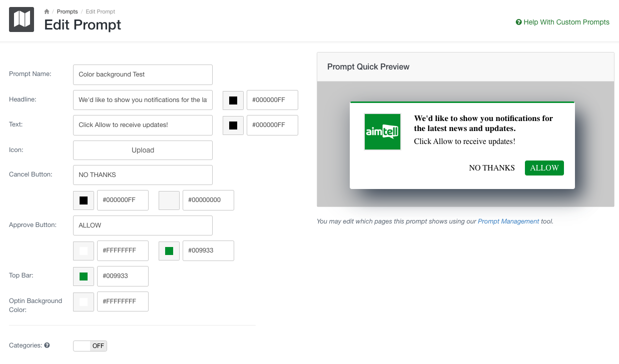Focus the Headline text field

coord(143,100)
